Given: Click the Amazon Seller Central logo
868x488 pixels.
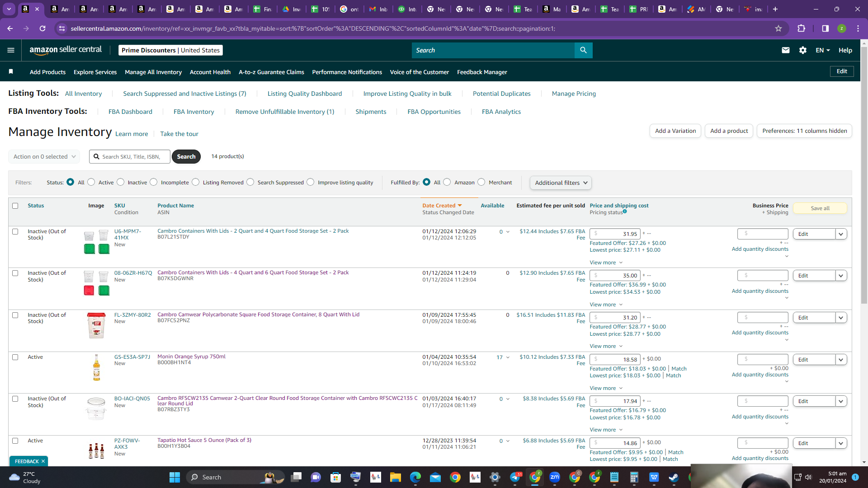Looking at the screenshot, I should tap(66, 50).
